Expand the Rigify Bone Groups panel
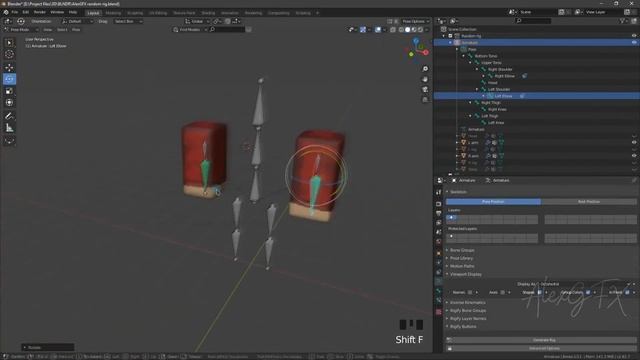640x360 pixels. [467, 311]
